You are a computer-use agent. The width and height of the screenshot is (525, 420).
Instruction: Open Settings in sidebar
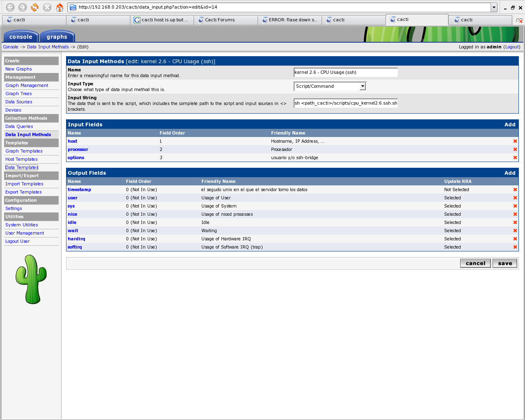click(14, 208)
